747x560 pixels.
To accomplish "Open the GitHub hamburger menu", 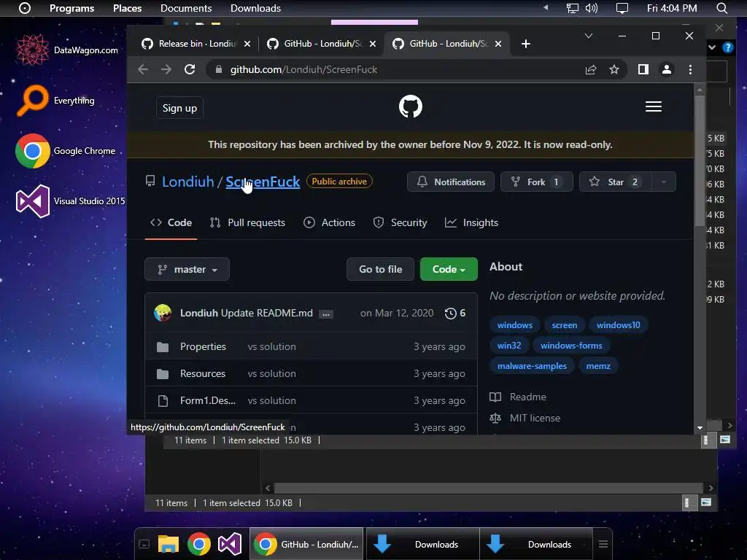I will pyautogui.click(x=653, y=106).
